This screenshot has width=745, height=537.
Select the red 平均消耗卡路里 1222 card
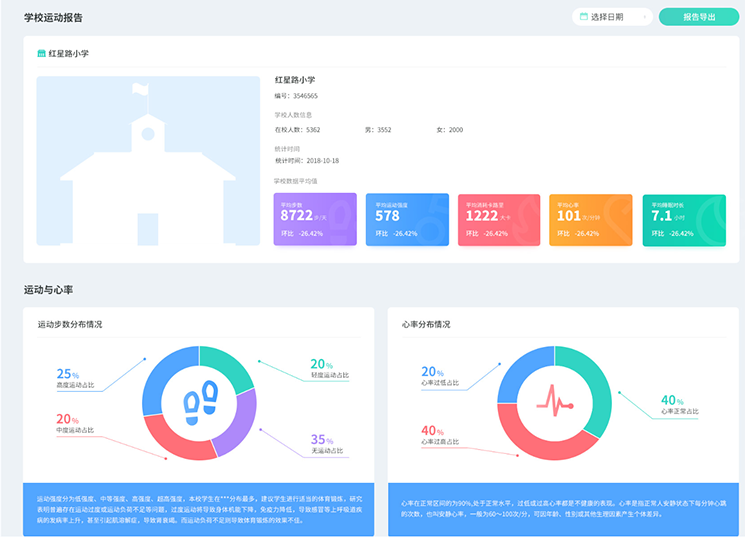[x=499, y=219]
